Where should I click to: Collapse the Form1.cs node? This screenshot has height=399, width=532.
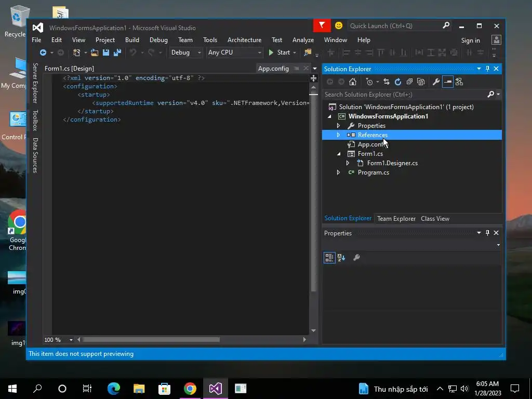pos(339,154)
